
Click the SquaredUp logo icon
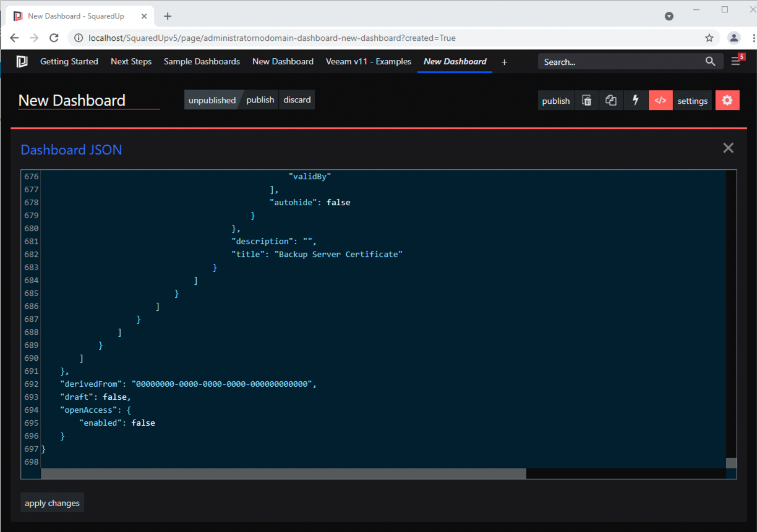pos(22,61)
